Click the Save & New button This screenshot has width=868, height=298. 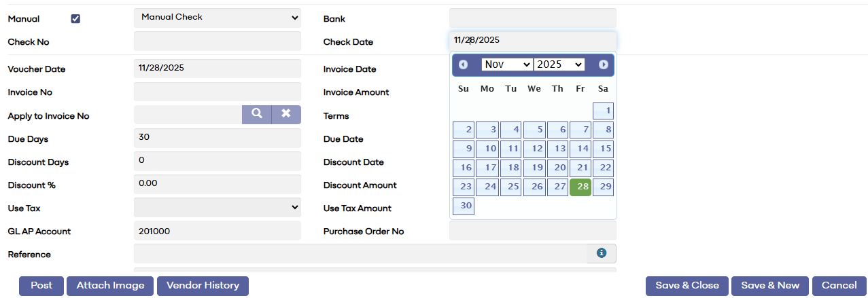770,286
